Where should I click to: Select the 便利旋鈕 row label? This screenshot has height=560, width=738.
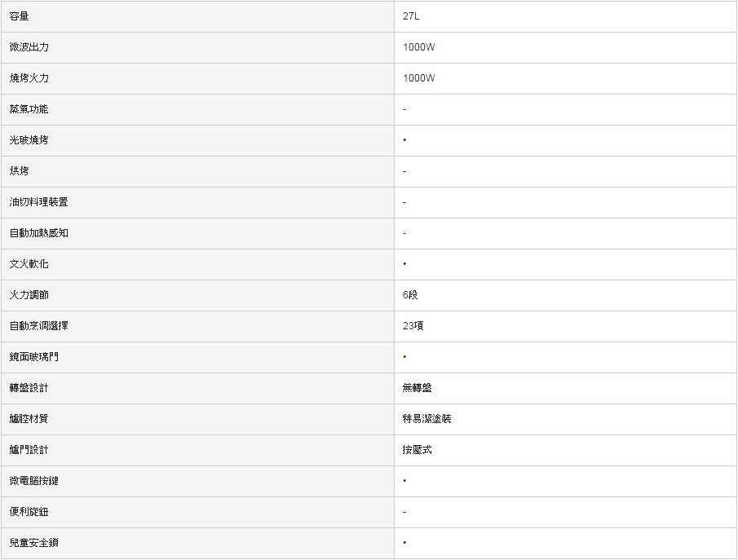click(x=29, y=512)
